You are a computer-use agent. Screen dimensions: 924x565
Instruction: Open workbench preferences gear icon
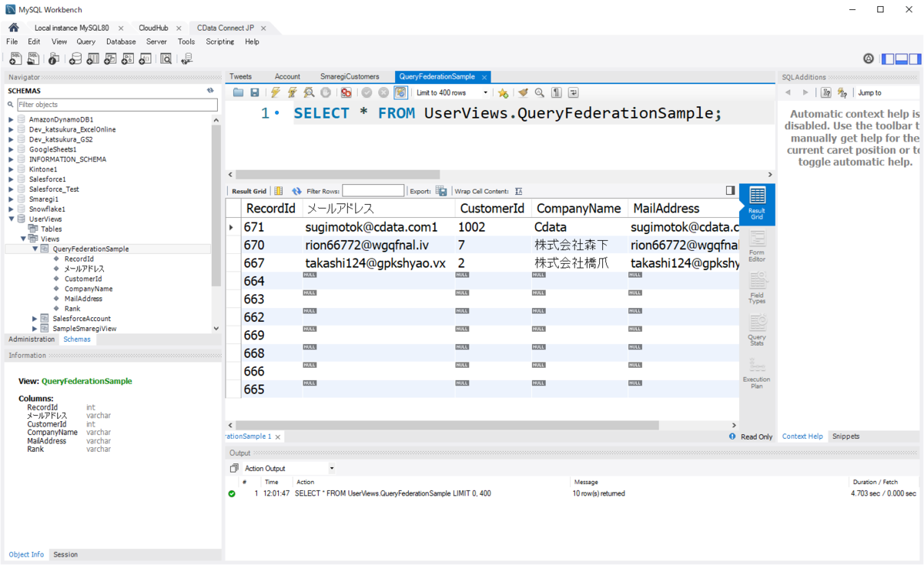click(x=869, y=59)
